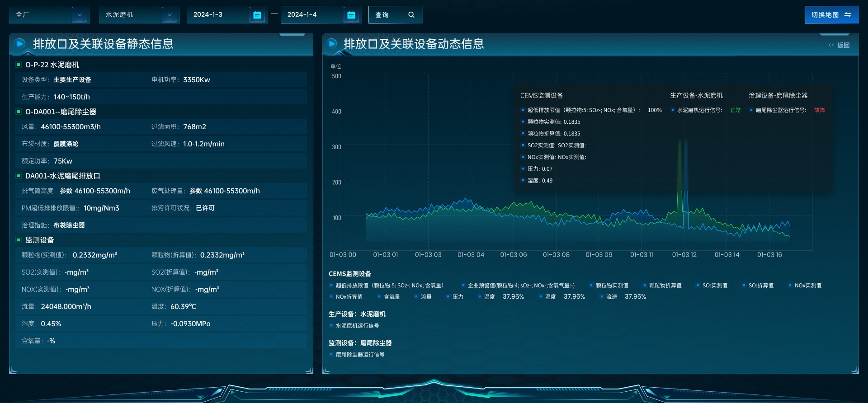The image size is (868, 403).
Task: Toggle the NOx实测值 legend series
Action: (807, 286)
